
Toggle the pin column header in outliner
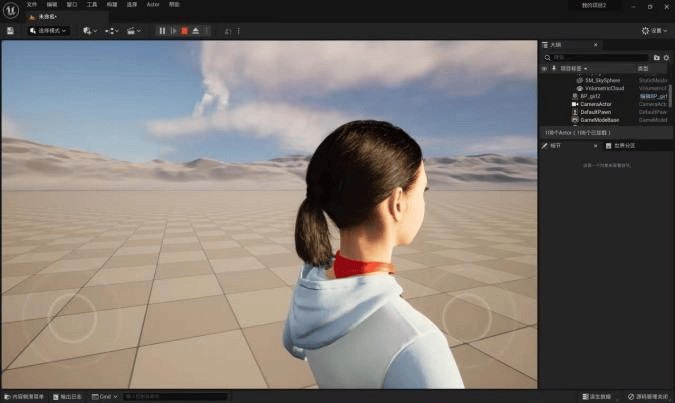pos(554,69)
